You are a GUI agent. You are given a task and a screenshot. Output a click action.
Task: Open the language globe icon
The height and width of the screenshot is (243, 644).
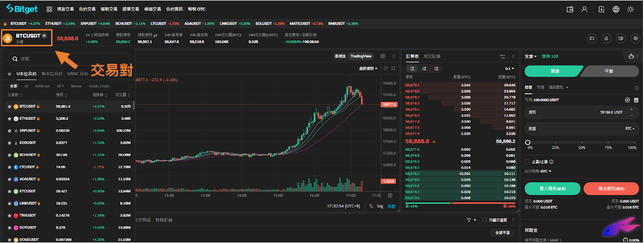pos(616,9)
